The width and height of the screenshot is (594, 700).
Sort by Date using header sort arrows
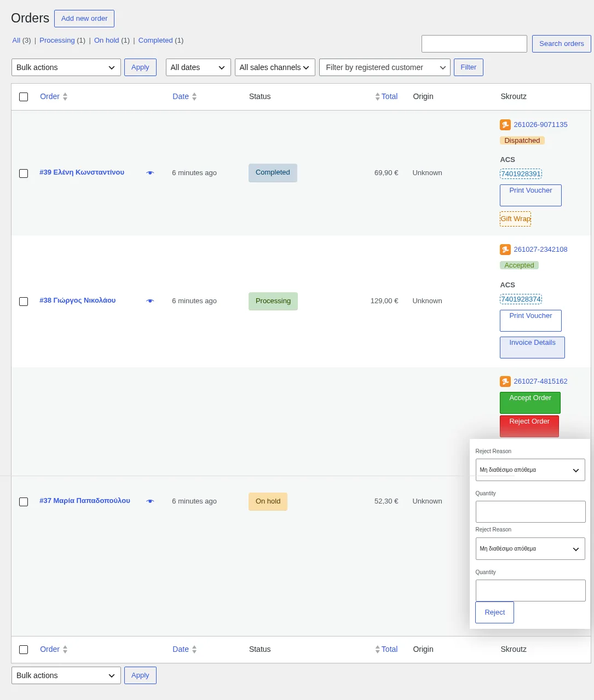coord(194,97)
